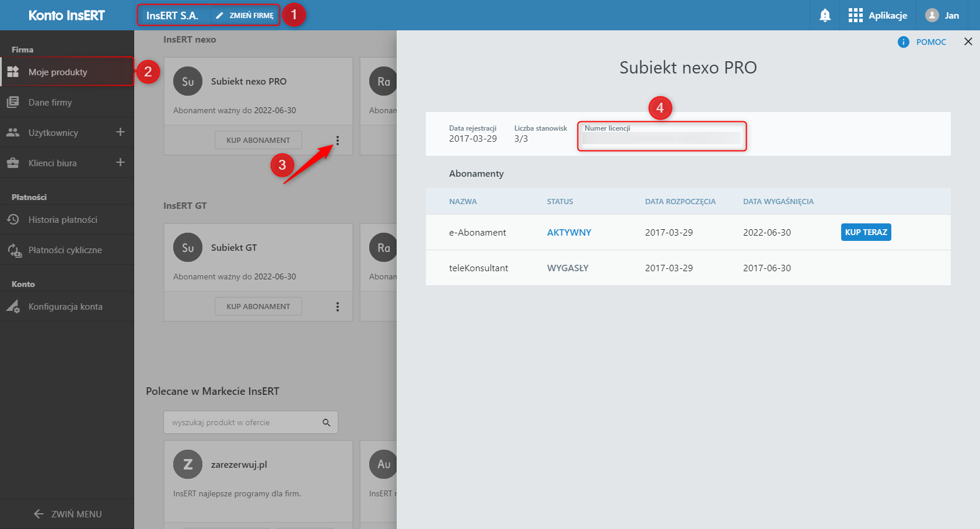Click the Moje produkty sidebar icon
980x529 pixels.
coord(13,72)
